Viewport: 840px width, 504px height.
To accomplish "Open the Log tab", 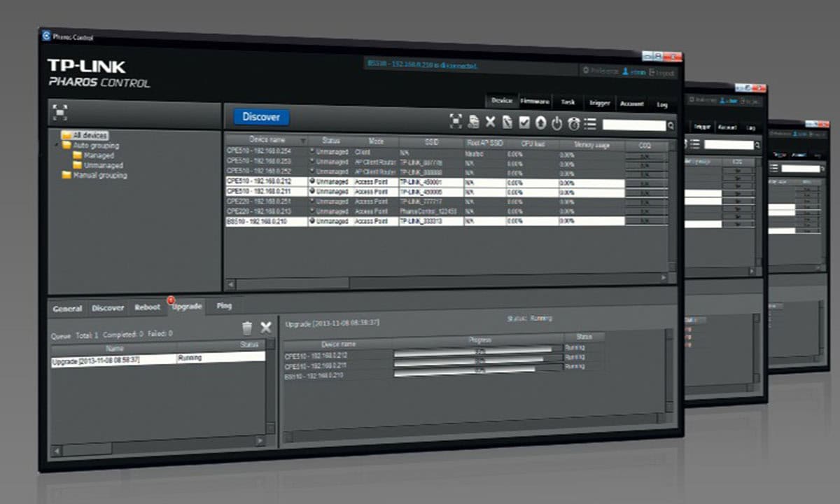I will [x=661, y=104].
